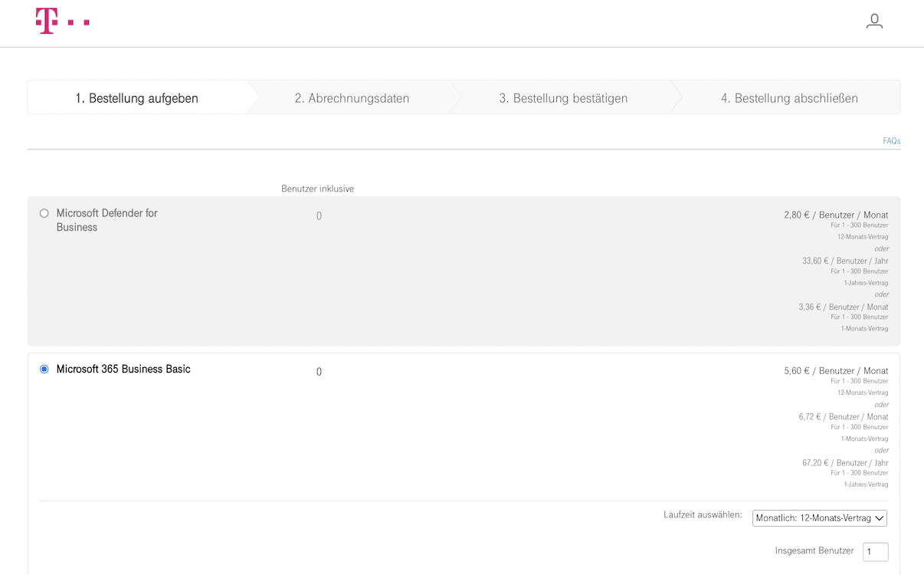The height and width of the screenshot is (575, 924).
Task: Click into the Insgesamt Benutzer field
Action: (x=875, y=551)
